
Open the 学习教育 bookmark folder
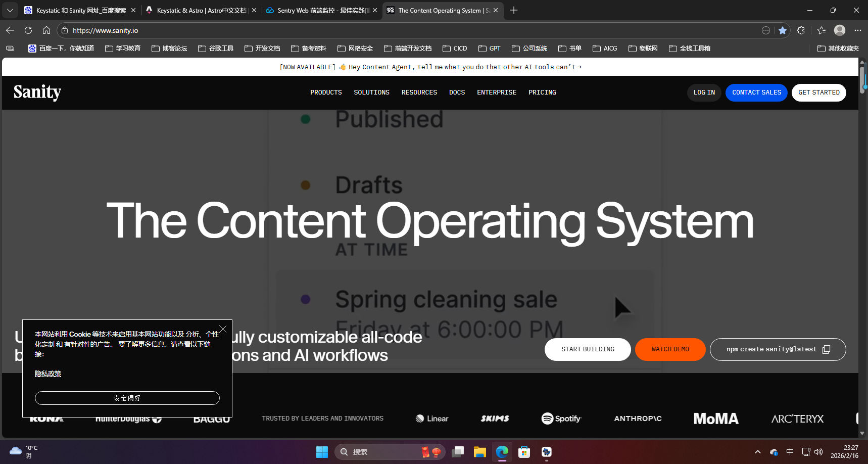[x=123, y=49]
